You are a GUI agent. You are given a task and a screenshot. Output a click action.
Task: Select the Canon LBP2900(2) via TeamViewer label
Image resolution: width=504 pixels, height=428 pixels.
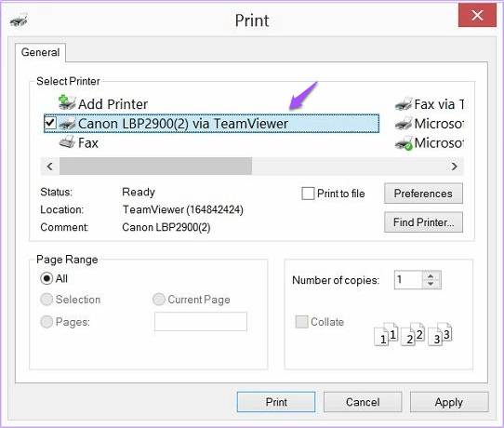(x=183, y=124)
